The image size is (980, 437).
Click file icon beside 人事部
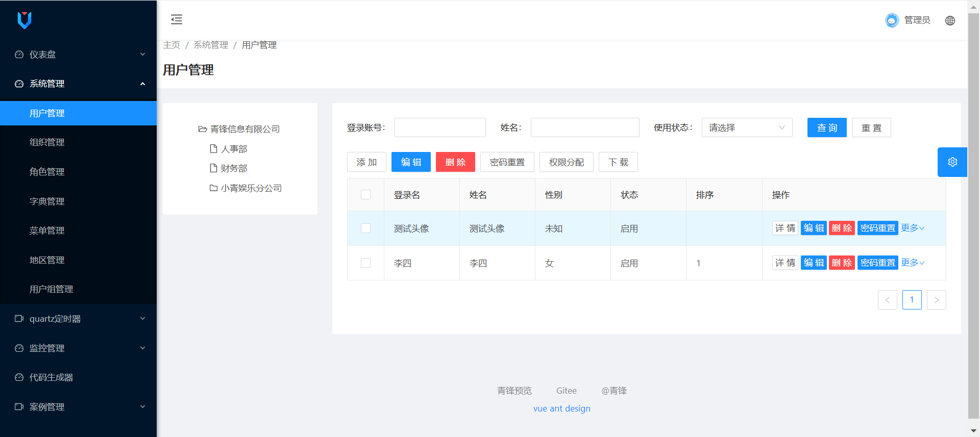point(214,148)
